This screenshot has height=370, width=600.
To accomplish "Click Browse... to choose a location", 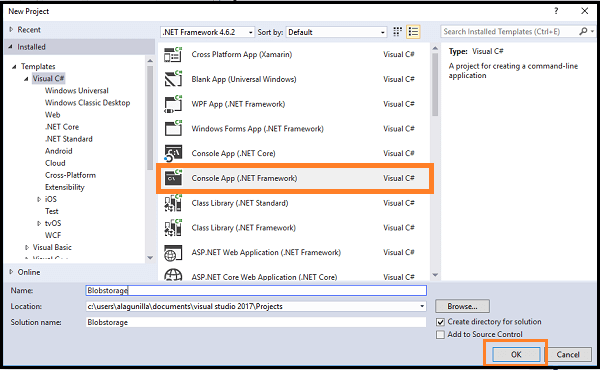I will tap(462, 306).
